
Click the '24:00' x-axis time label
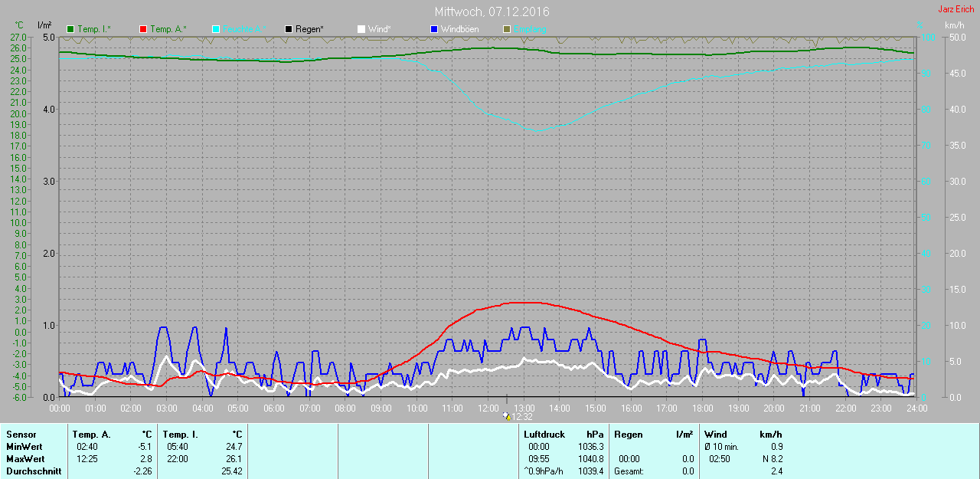[916, 408]
